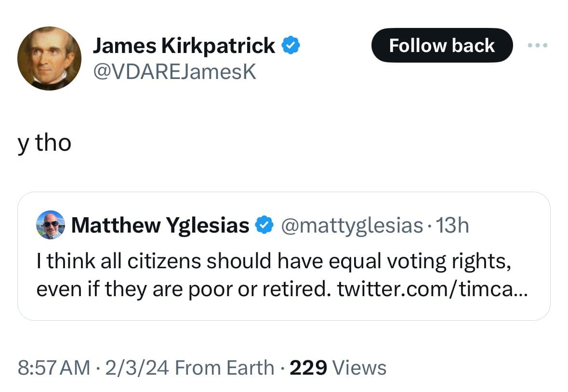Click James Kirkpatrick's verified badge
Viewport: 568px width, 392px height.
[290, 45]
